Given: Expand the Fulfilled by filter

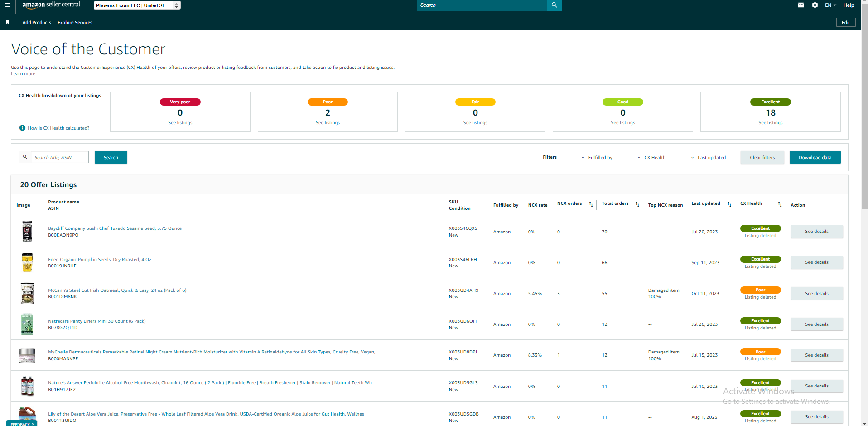Looking at the screenshot, I should click(x=597, y=158).
